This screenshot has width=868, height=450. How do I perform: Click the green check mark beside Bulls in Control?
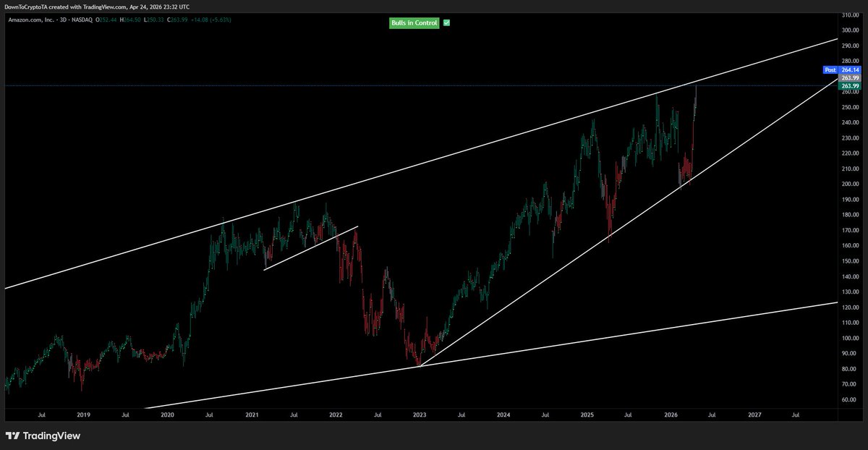coord(446,23)
